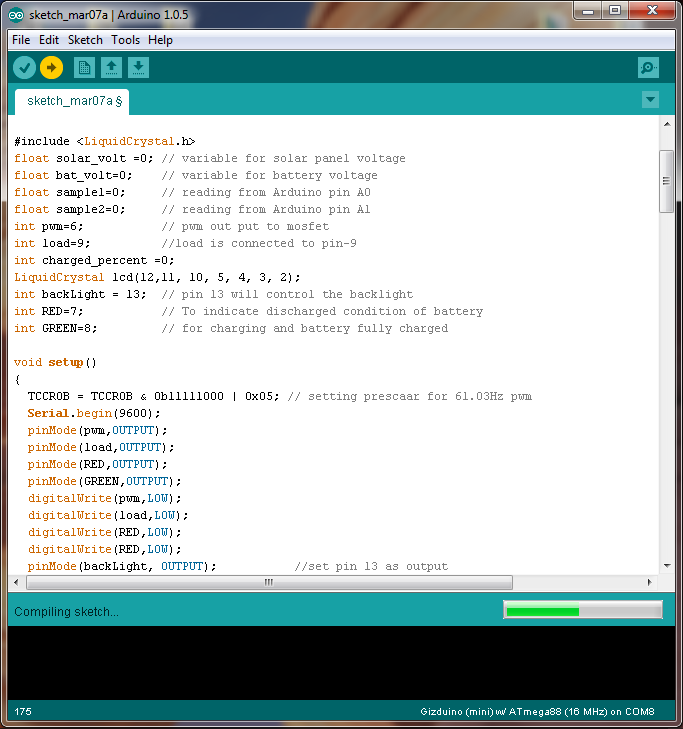Click the 'Compiling sketch...' status text
683x729 pixels.
[66, 612]
